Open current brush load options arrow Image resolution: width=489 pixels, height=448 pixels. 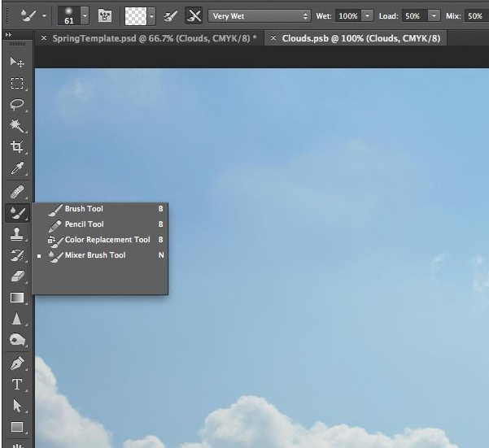(151, 16)
